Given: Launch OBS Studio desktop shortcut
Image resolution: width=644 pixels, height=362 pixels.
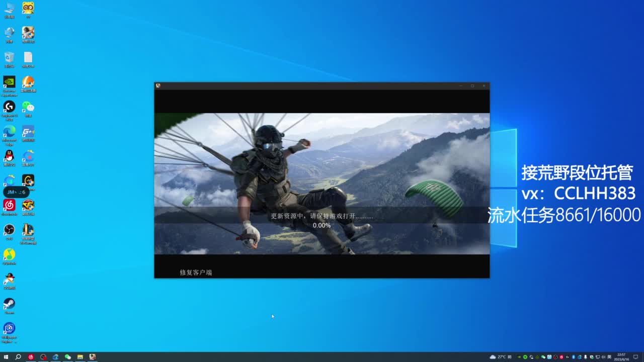Looking at the screenshot, I should [9, 232].
